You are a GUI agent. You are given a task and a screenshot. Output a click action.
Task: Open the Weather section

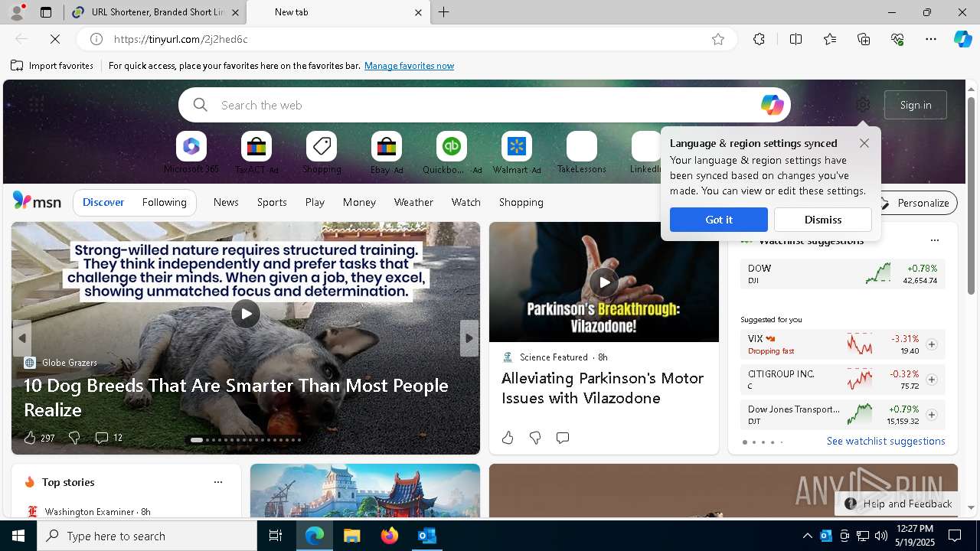[413, 202]
